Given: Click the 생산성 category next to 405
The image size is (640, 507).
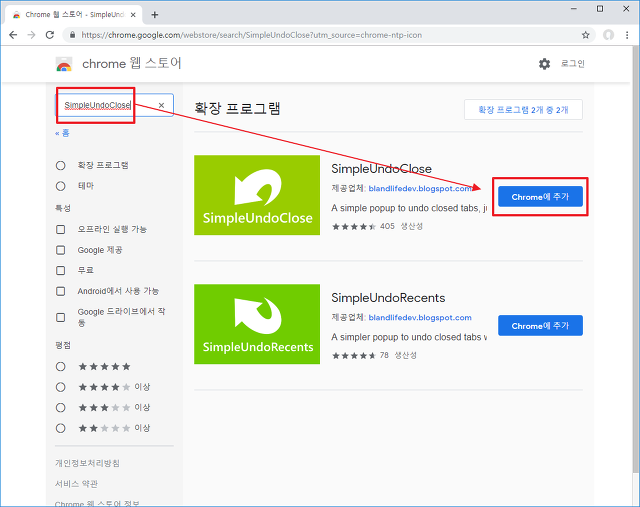Looking at the screenshot, I should click(411, 226).
